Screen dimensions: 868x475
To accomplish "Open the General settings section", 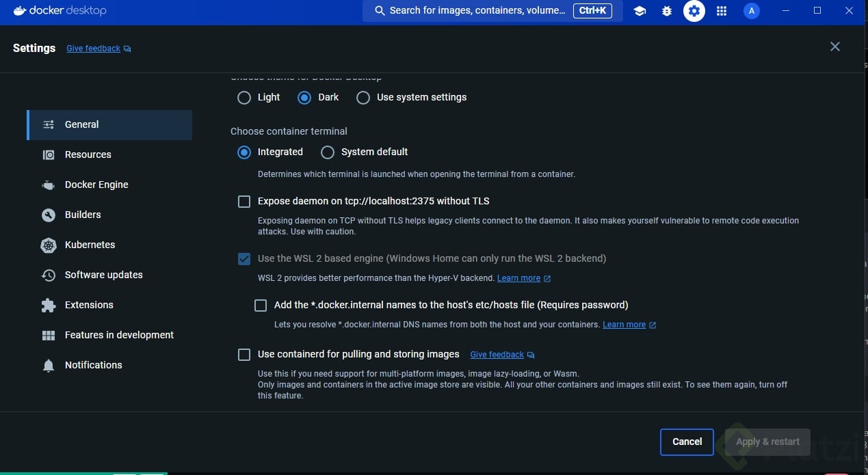I will [x=109, y=124].
